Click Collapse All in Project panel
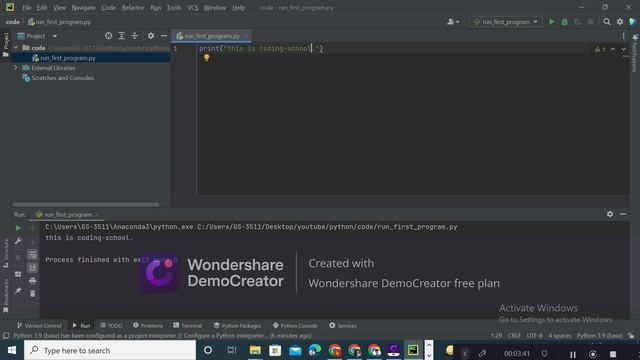 [x=135, y=36]
